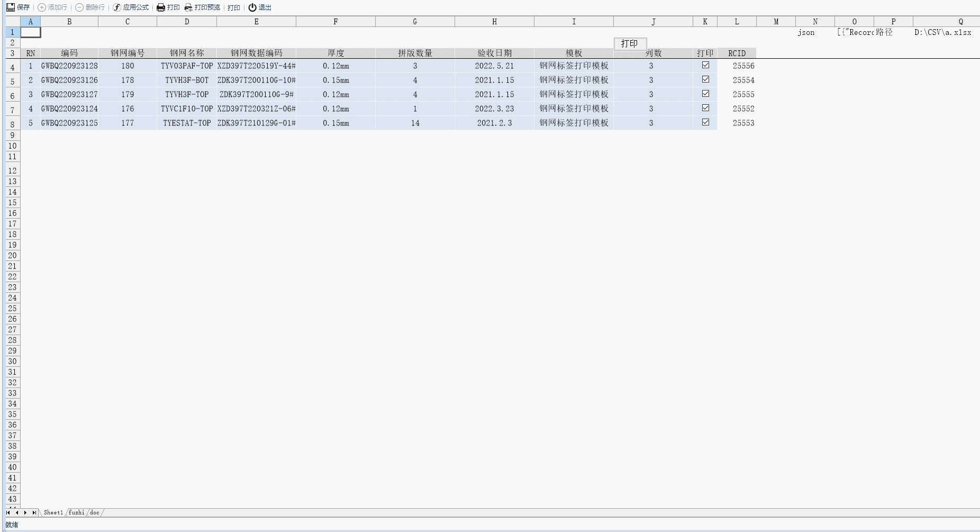Click the 退出 (Exit) power icon
Screen dimensions: 980x532
(x=252, y=7)
